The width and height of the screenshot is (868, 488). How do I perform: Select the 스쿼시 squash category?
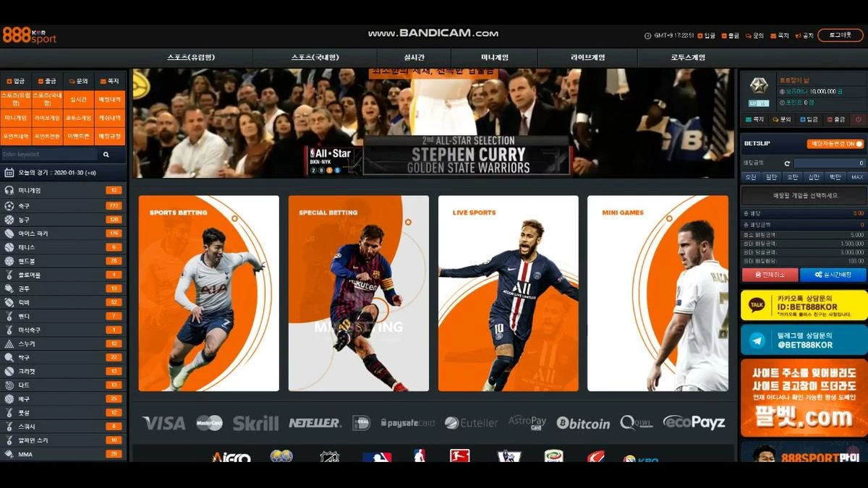(x=64, y=426)
